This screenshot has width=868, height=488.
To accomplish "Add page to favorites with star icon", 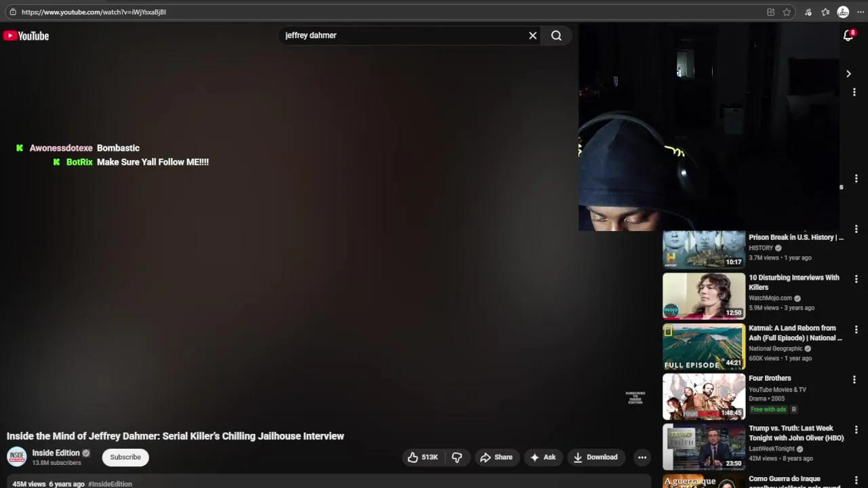I will point(787,12).
